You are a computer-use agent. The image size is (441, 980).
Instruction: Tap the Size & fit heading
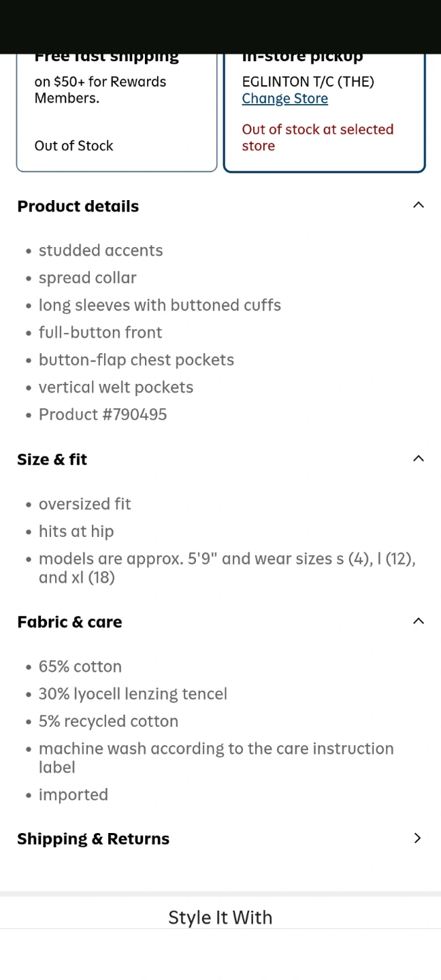52,459
